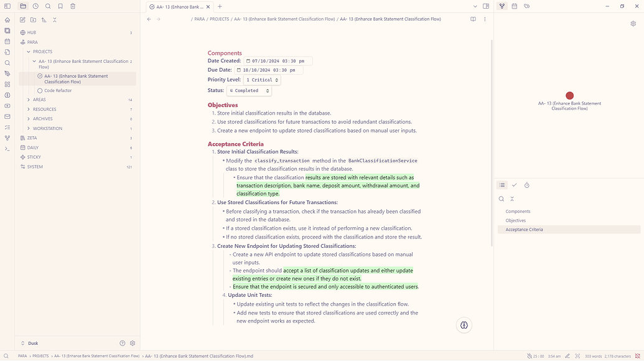Open the bookmarks panel
Image resolution: width=644 pixels, height=361 pixels.
60,6
